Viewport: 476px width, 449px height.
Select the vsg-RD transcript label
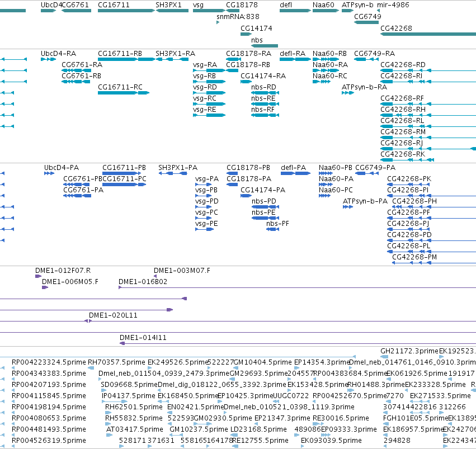tap(205, 87)
